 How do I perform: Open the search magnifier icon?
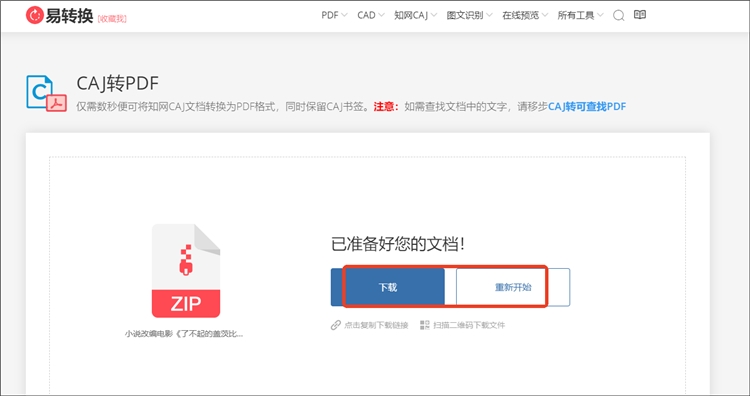coord(618,16)
